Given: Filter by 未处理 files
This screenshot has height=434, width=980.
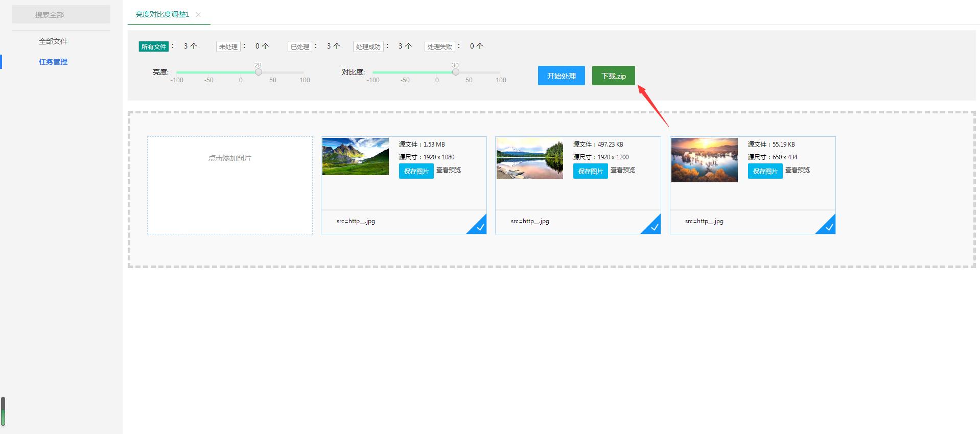Looking at the screenshot, I should click(228, 46).
